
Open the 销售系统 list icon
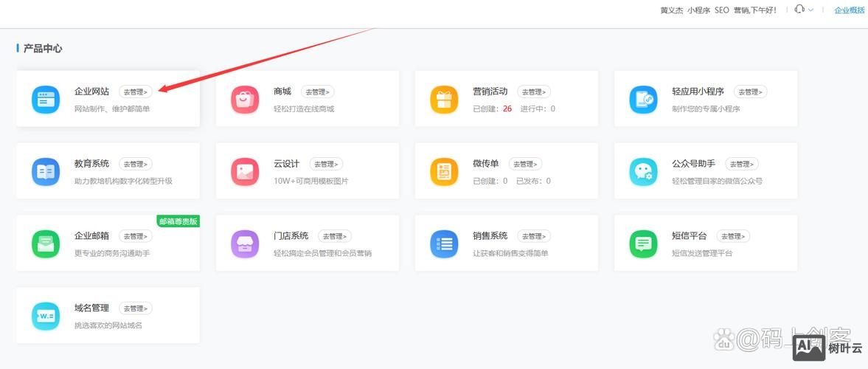(x=444, y=244)
